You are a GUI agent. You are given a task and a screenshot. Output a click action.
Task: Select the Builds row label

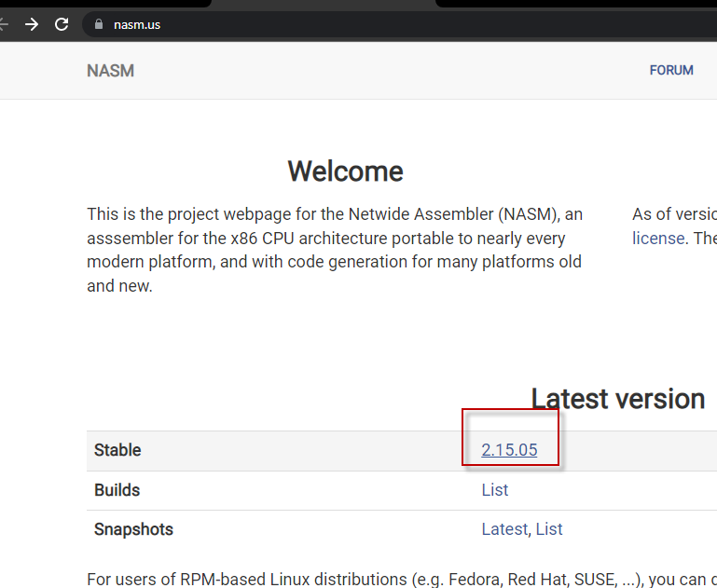point(117,489)
